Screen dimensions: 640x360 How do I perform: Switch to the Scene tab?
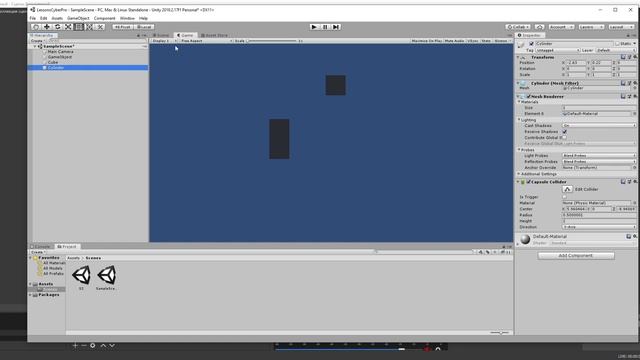pyautogui.click(x=161, y=36)
